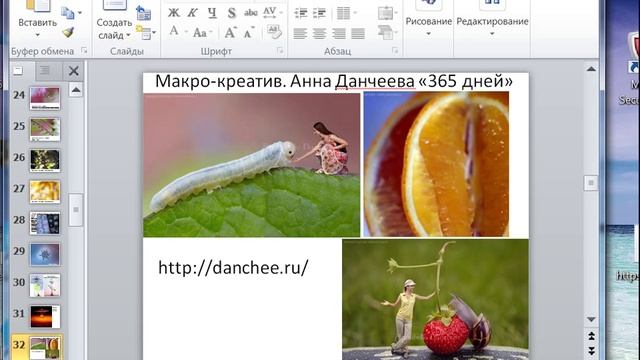Select slide 24 thumbnail
This screenshot has width=640, height=360.
[45, 98]
